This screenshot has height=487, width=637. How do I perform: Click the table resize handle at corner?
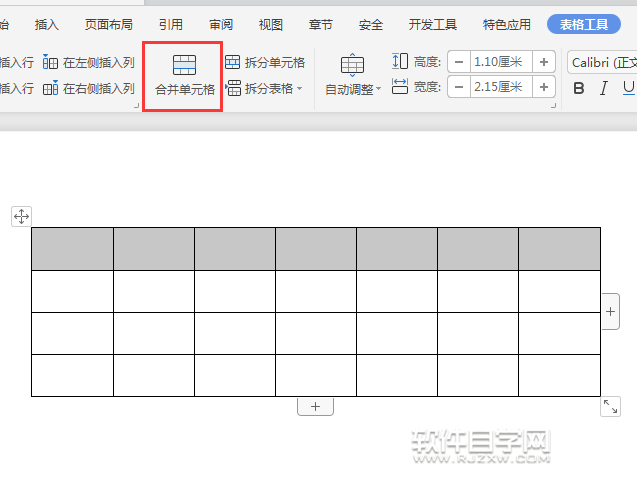pos(610,407)
